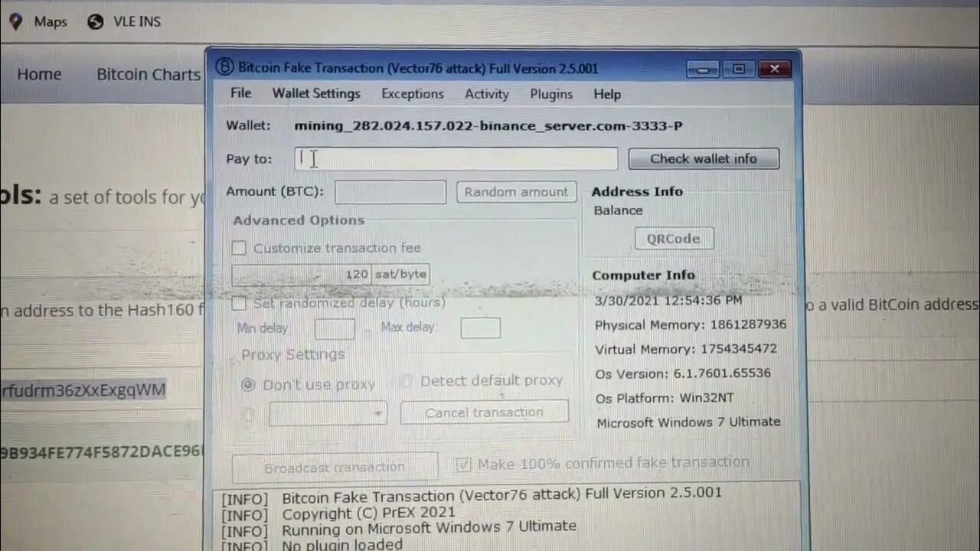Click the No plugin loaded log line
Image resolution: width=980 pixels, height=551 pixels.
click(341, 544)
